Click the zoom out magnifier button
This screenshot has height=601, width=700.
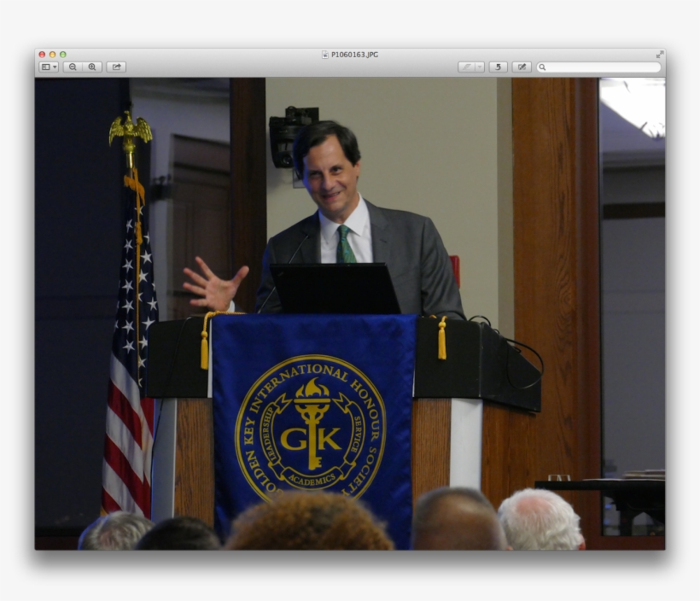[73, 67]
